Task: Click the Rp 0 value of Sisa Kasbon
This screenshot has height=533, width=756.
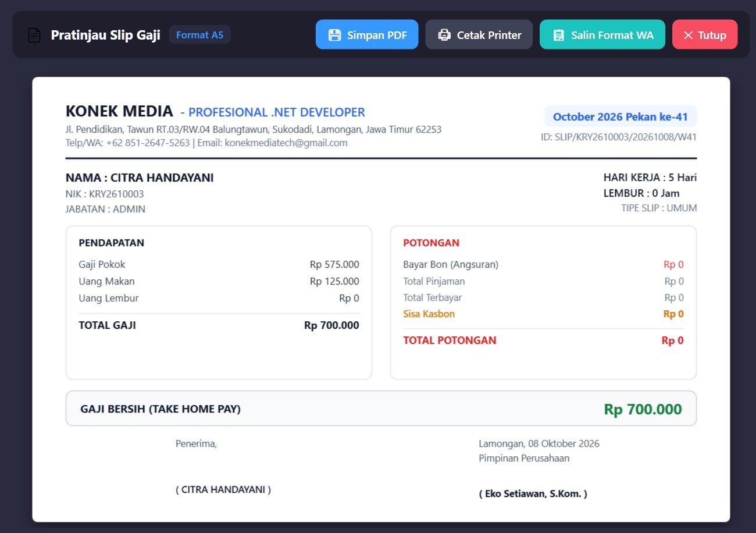Action: (x=674, y=314)
